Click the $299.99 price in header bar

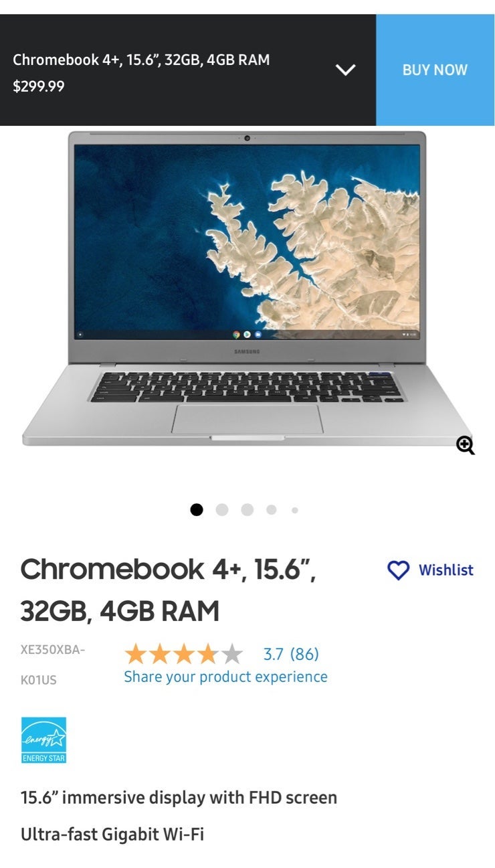point(39,86)
